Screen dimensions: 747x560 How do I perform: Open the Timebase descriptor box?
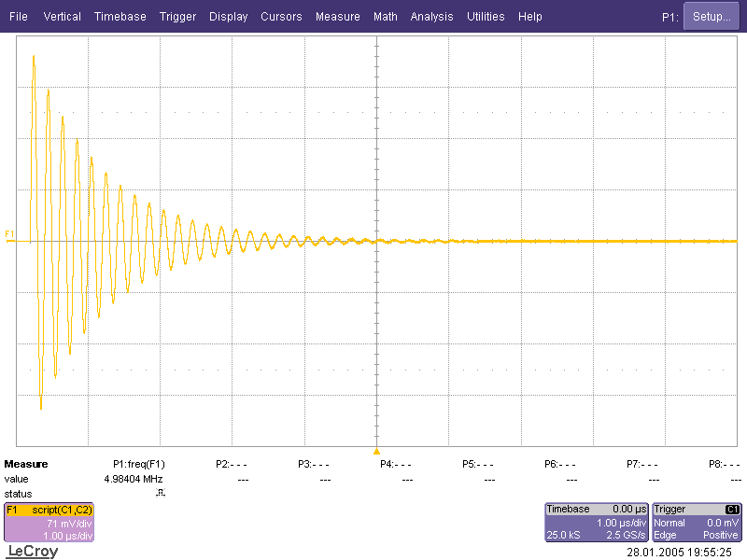click(x=597, y=523)
